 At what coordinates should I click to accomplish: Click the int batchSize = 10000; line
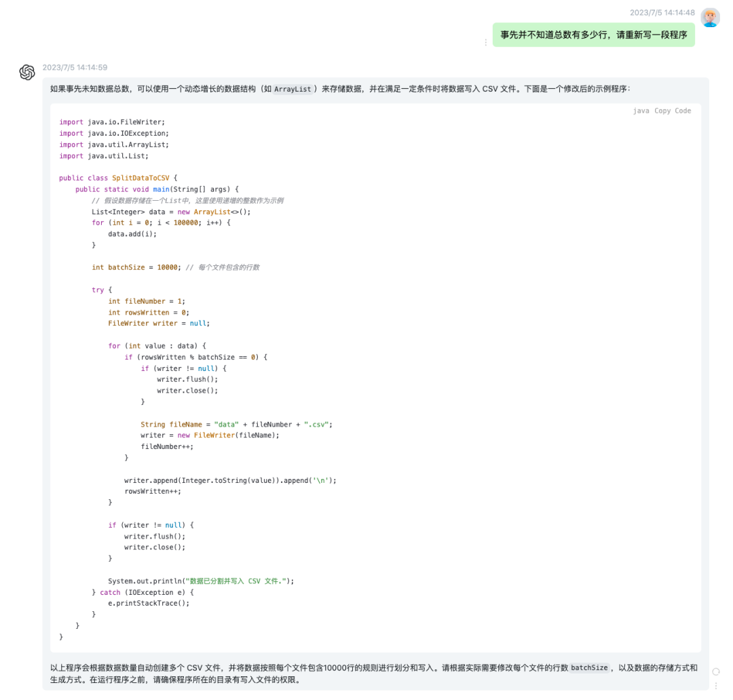coord(176,267)
